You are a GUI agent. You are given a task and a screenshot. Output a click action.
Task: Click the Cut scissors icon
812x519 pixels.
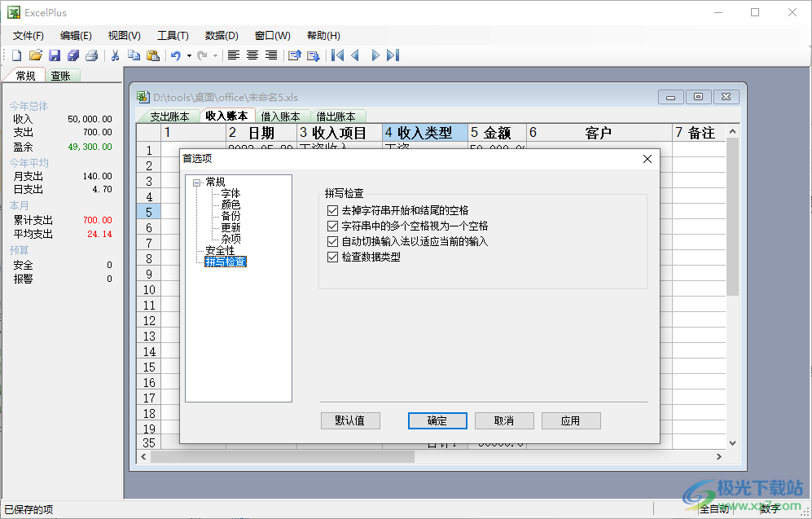coord(115,55)
